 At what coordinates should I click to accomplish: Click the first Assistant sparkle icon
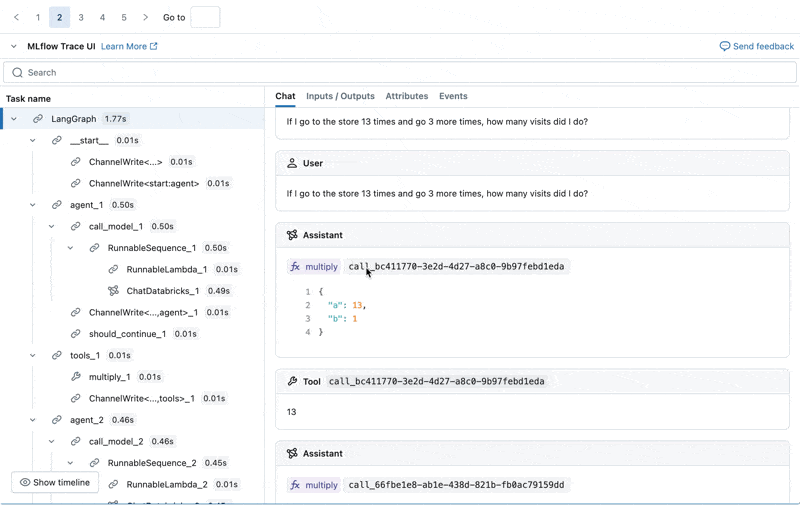coord(292,235)
